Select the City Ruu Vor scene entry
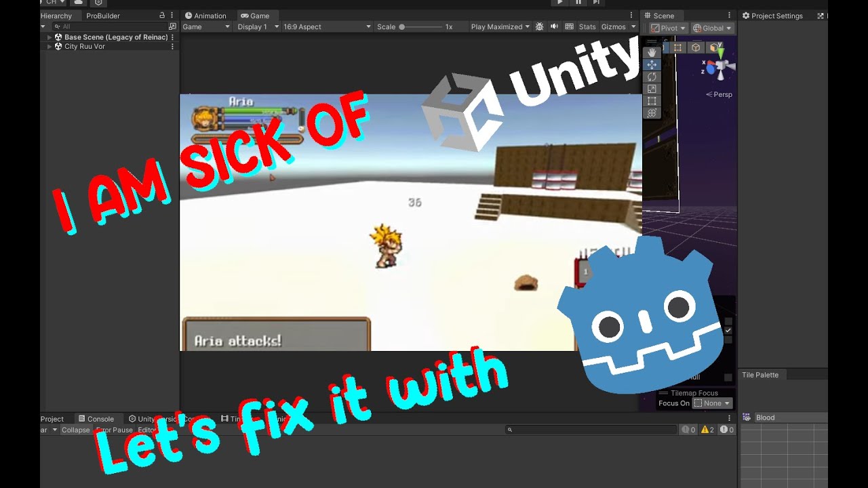The width and height of the screenshot is (868, 488). click(84, 47)
